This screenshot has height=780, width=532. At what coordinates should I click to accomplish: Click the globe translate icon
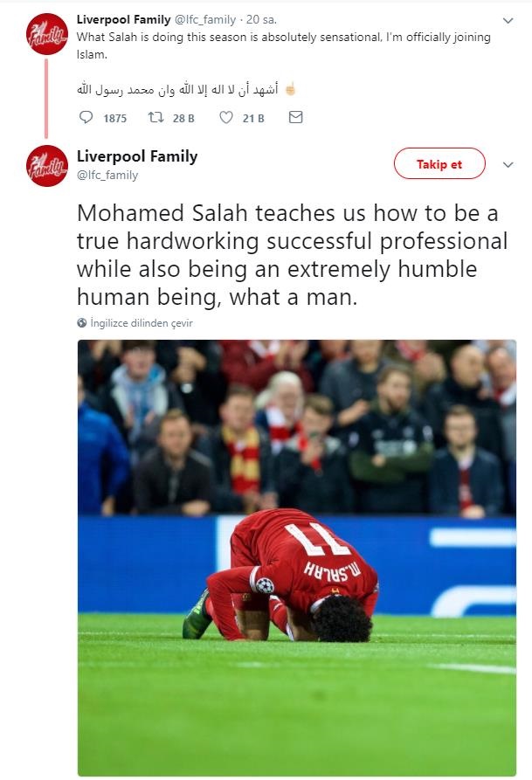coord(82,323)
